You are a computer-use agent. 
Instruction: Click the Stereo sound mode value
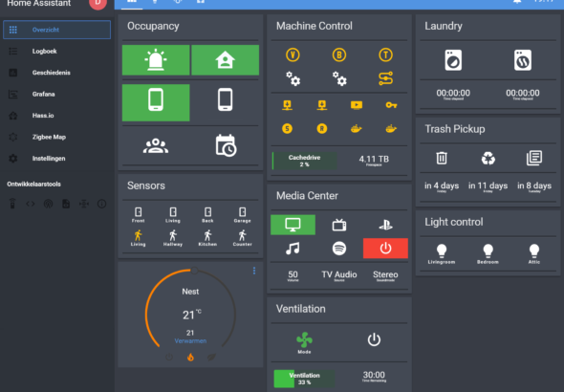tap(385, 274)
